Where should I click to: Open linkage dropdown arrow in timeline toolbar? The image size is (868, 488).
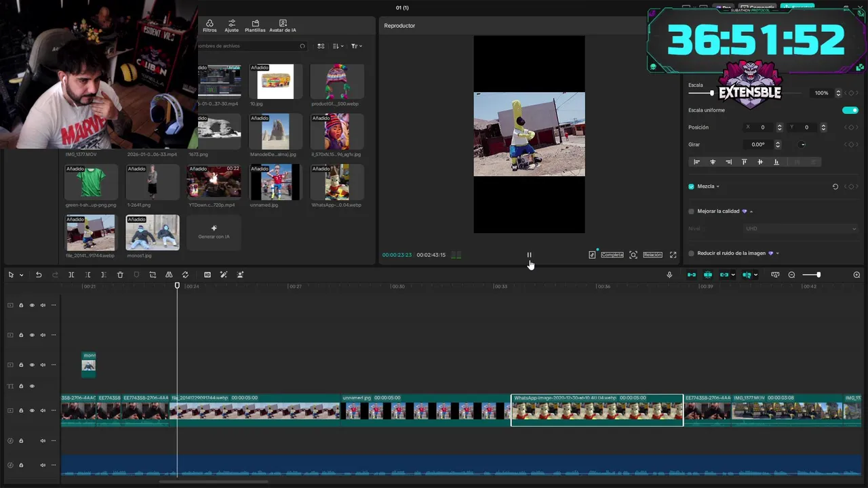tap(733, 275)
